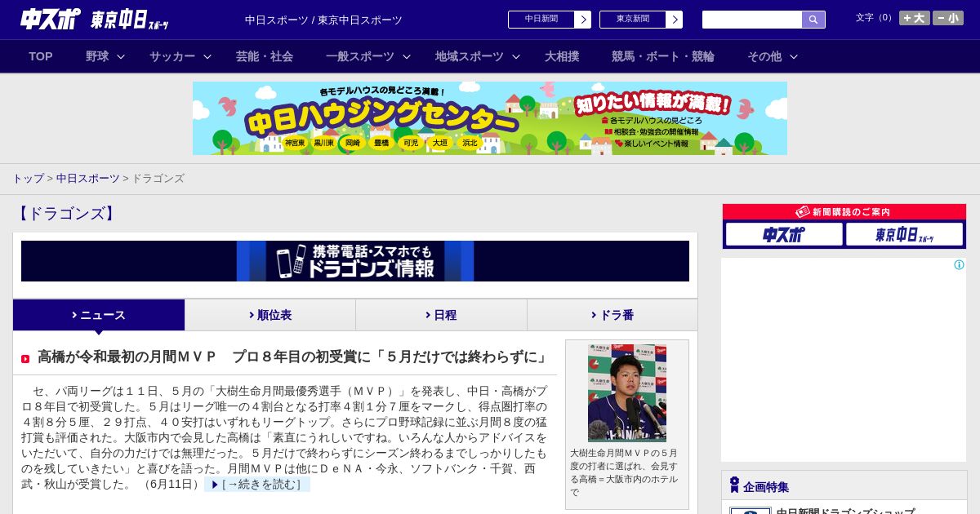Screen dimensions: 980x514
Task: Increase text size with +大 button
Action: click(x=914, y=18)
